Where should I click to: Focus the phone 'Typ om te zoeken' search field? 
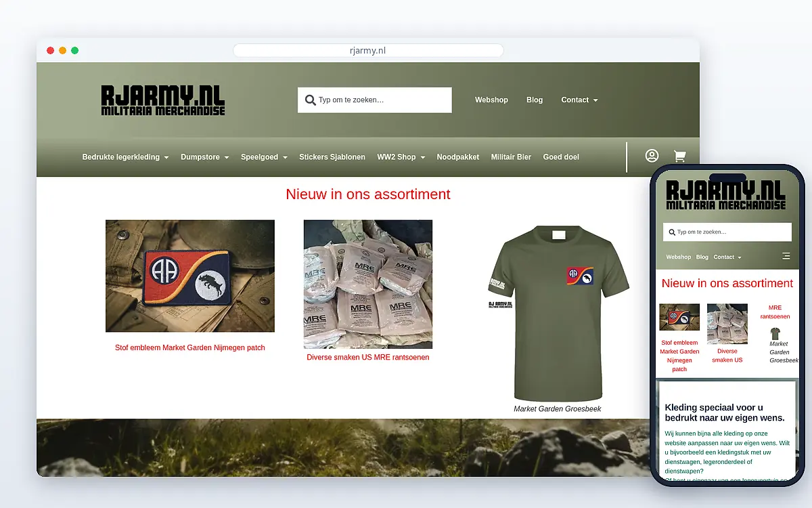727,232
